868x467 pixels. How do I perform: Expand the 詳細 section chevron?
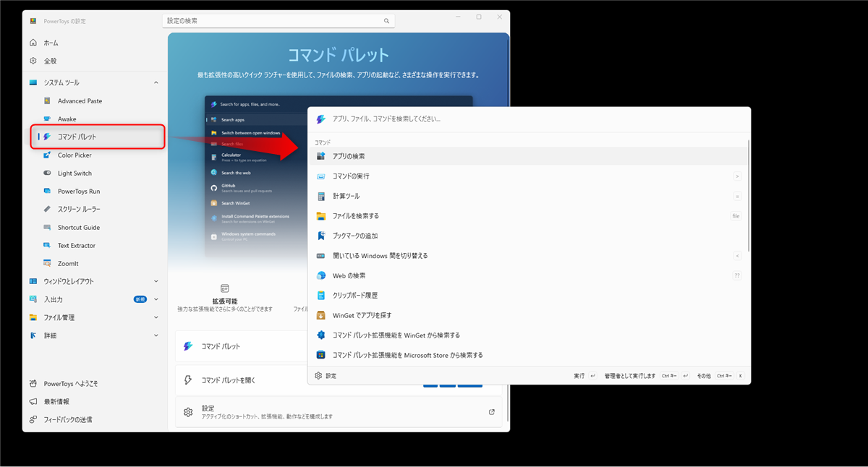pos(156,335)
